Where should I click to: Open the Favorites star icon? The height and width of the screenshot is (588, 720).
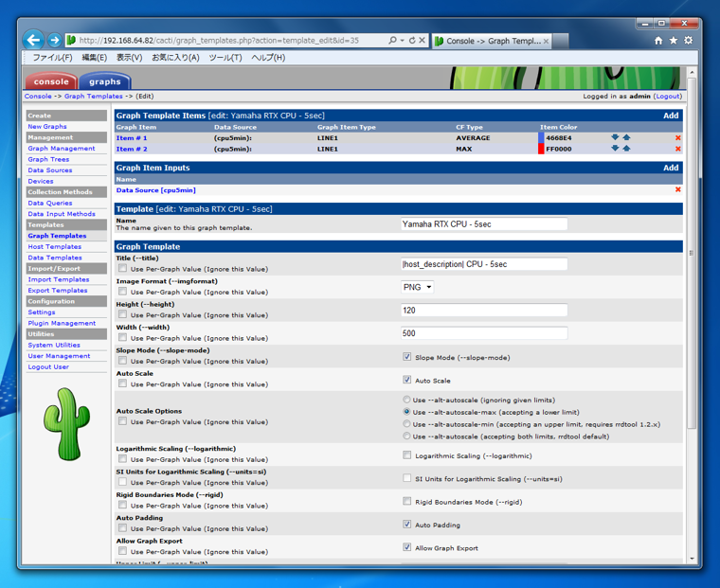pos(674,41)
